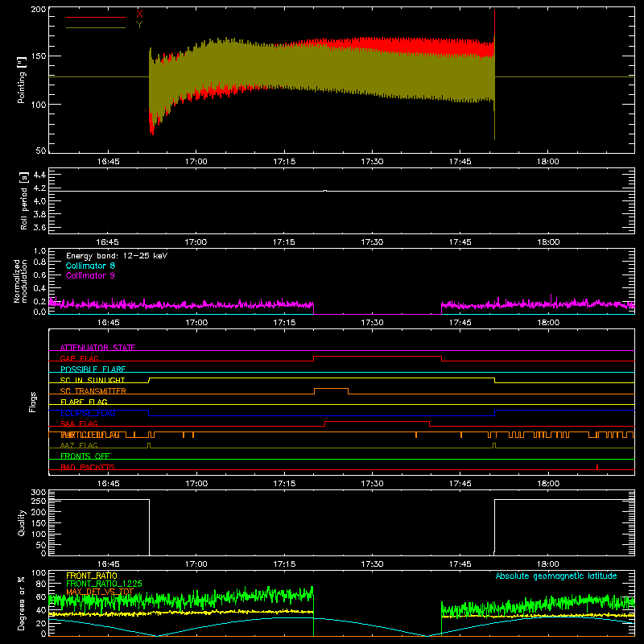Screen dimensions: 644x644
Task: Click '16:45' under the Pointing plot
Action: click(x=108, y=162)
